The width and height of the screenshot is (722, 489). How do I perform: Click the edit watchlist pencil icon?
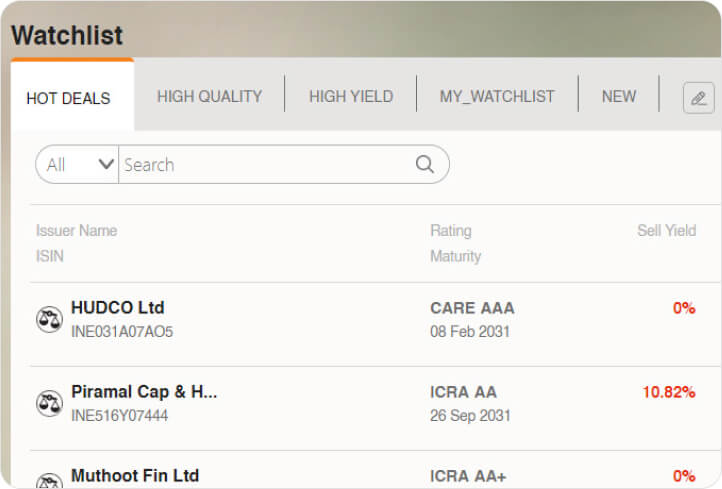point(698,98)
